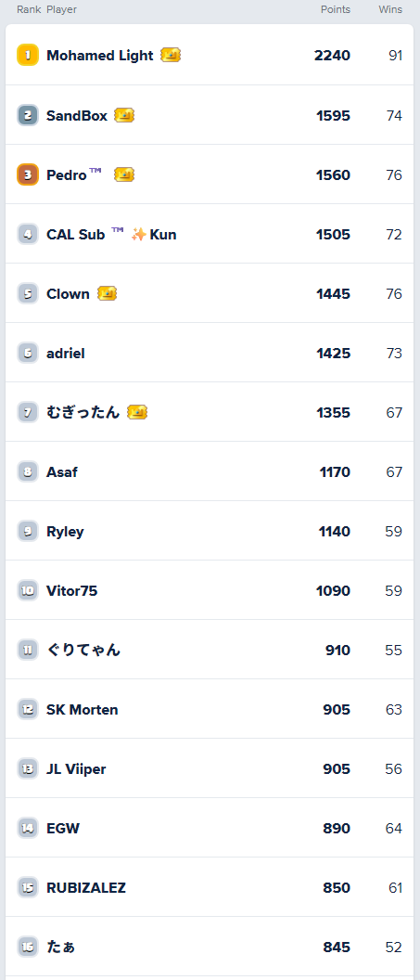420x980 pixels.
Task: Open the JL Viiper leaderboard row
Action: tap(210, 768)
